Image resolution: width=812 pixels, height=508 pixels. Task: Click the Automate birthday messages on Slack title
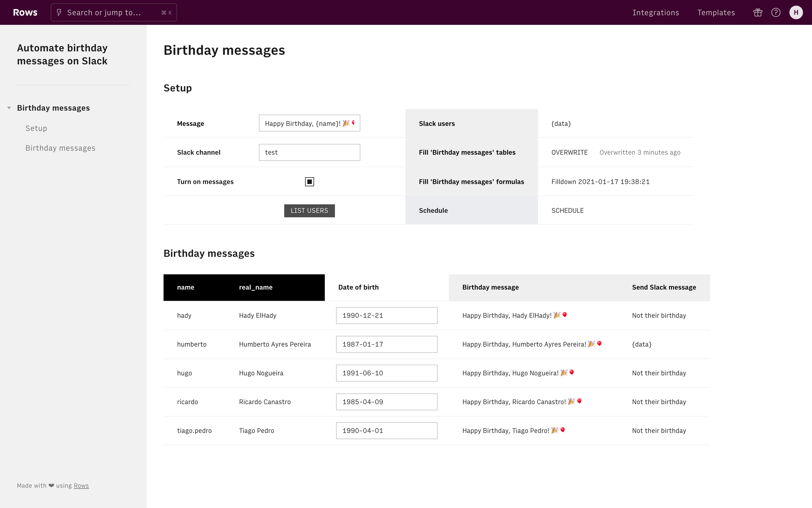click(62, 54)
